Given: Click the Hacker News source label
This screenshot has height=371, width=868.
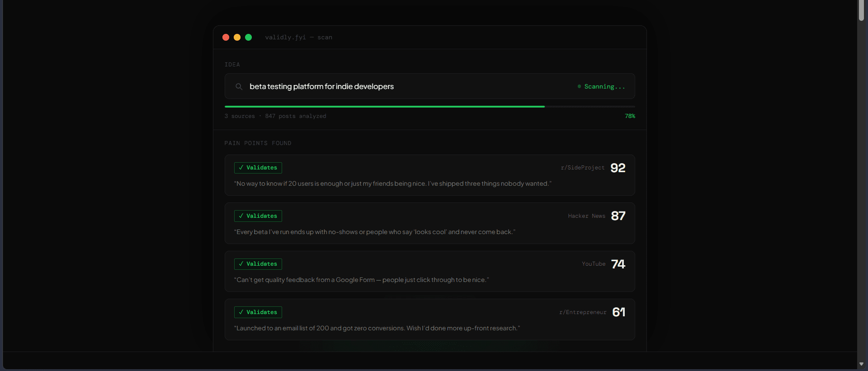Looking at the screenshot, I should pos(587,216).
